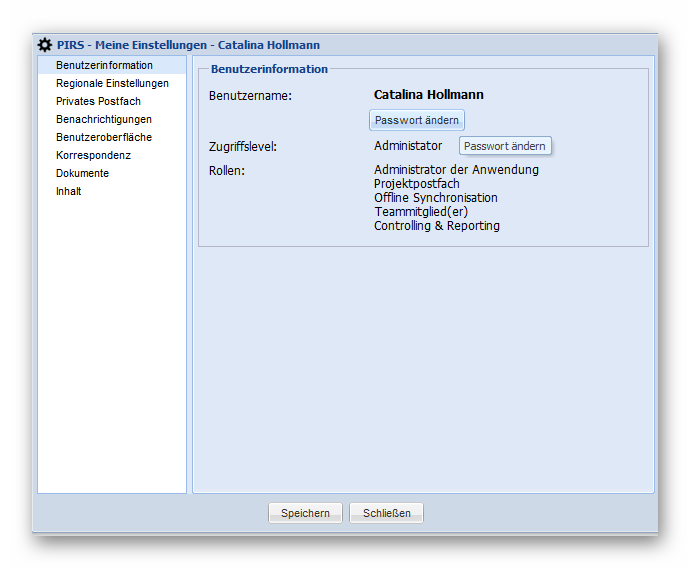Image resolution: width=690 pixels, height=568 pixels.
Task: Click the Offline Synchronisation role entry
Action: 435,198
